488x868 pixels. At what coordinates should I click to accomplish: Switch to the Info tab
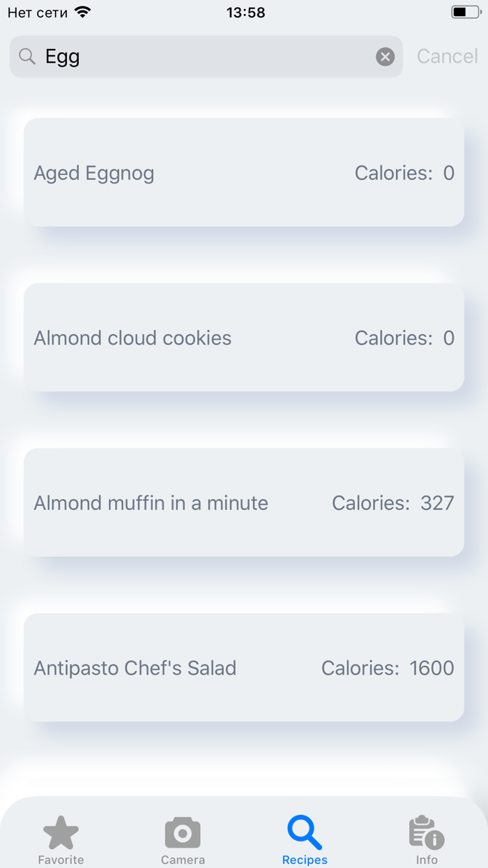(426, 841)
